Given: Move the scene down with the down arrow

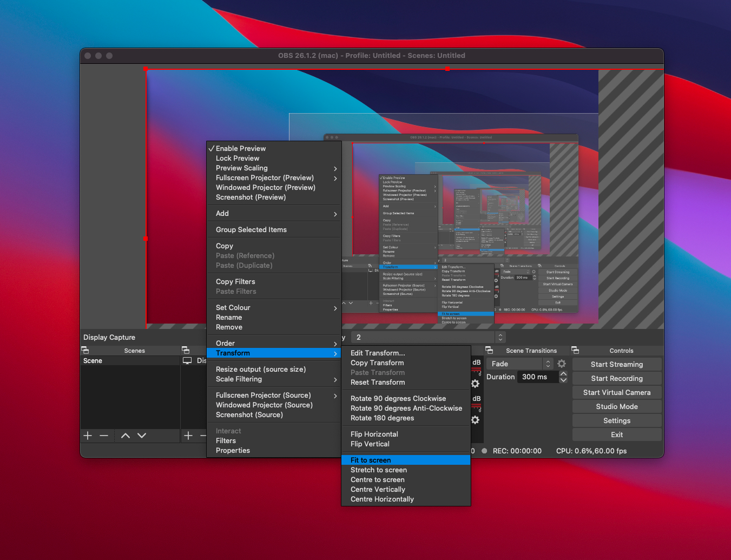Looking at the screenshot, I should (x=142, y=436).
